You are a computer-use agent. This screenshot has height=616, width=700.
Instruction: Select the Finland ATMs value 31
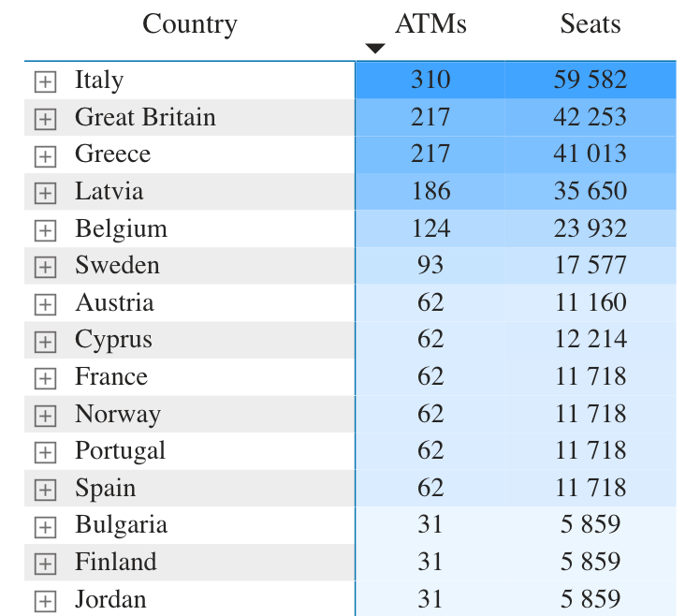430,562
